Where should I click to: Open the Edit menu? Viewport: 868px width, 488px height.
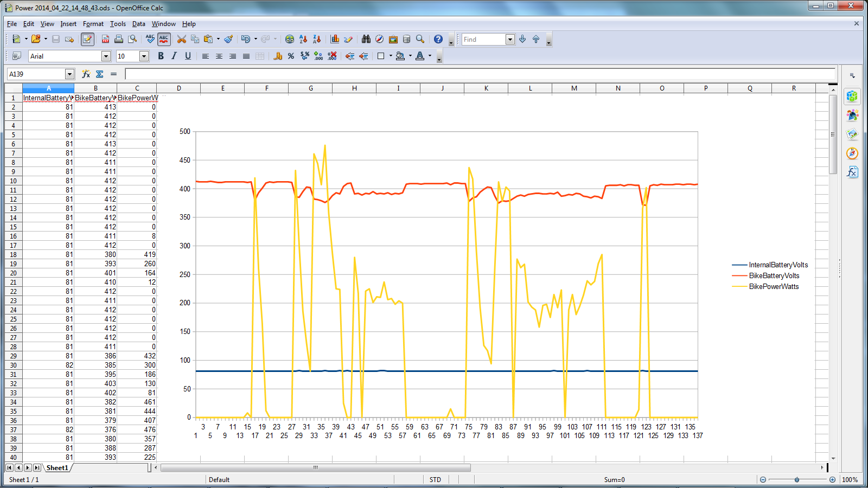(29, 24)
